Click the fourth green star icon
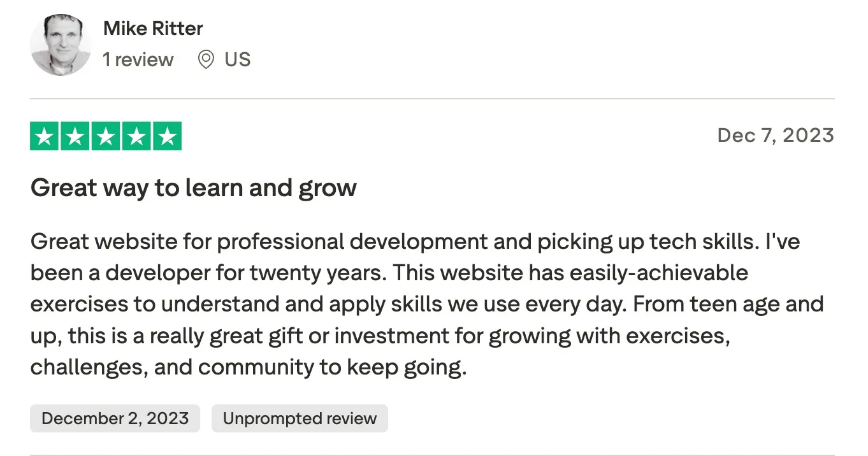868x456 pixels. pyautogui.click(x=137, y=135)
